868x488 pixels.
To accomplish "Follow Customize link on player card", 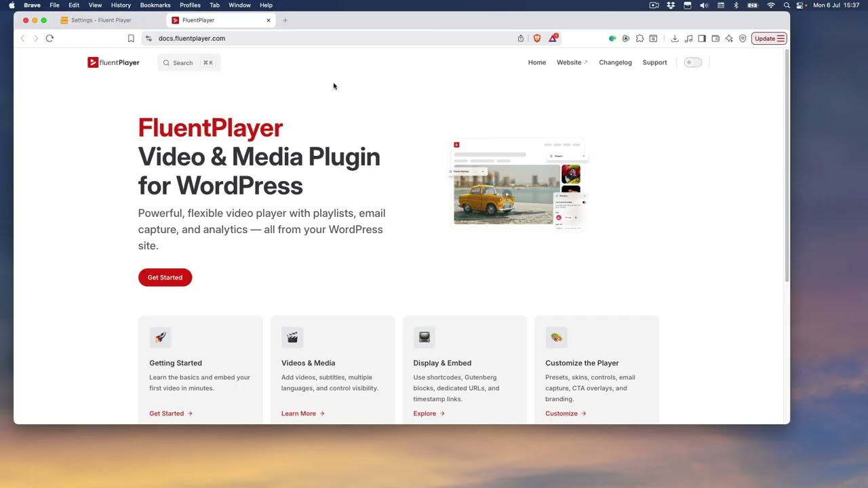I will click(566, 413).
